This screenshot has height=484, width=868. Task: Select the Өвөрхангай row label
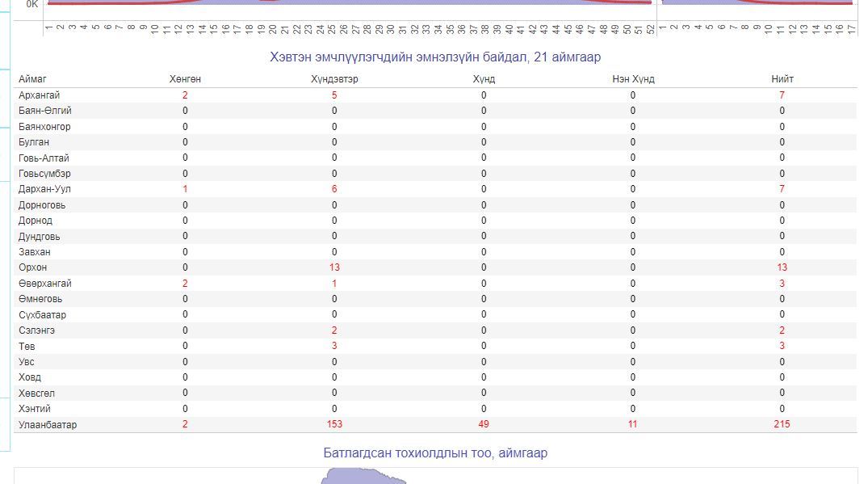click(44, 284)
